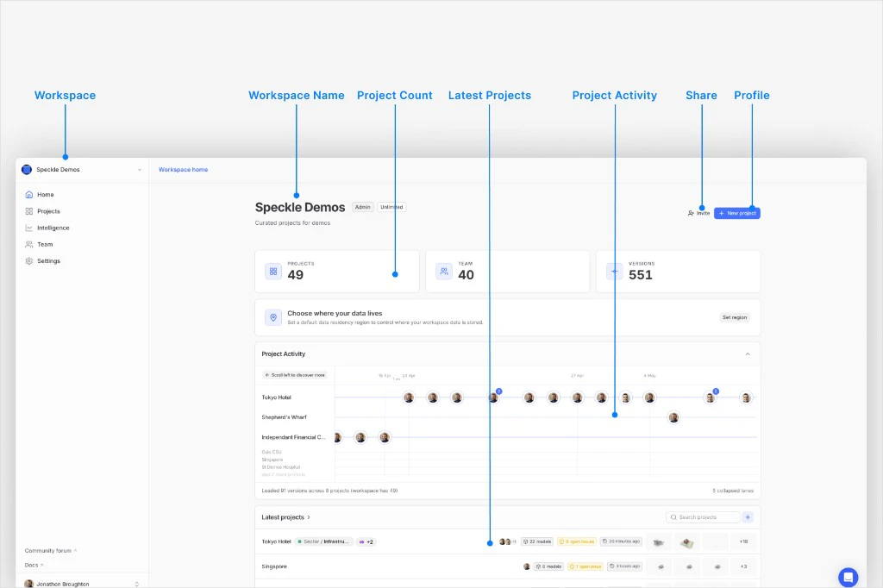Click the open issues chip on Tokyo Hotel
The height and width of the screenshot is (588, 883).
[577, 541]
